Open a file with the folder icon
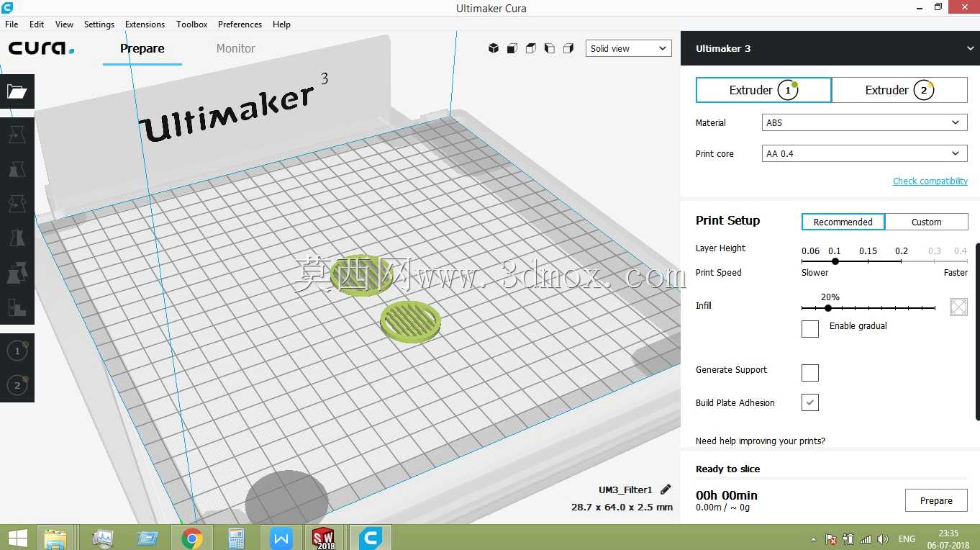Viewport: 980px width, 550px height. point(17,91)
